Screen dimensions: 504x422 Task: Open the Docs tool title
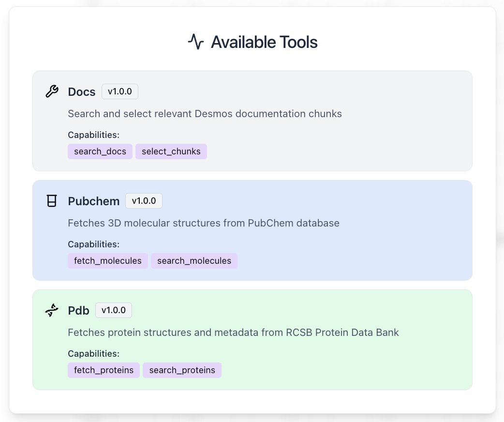pos(82,92)
